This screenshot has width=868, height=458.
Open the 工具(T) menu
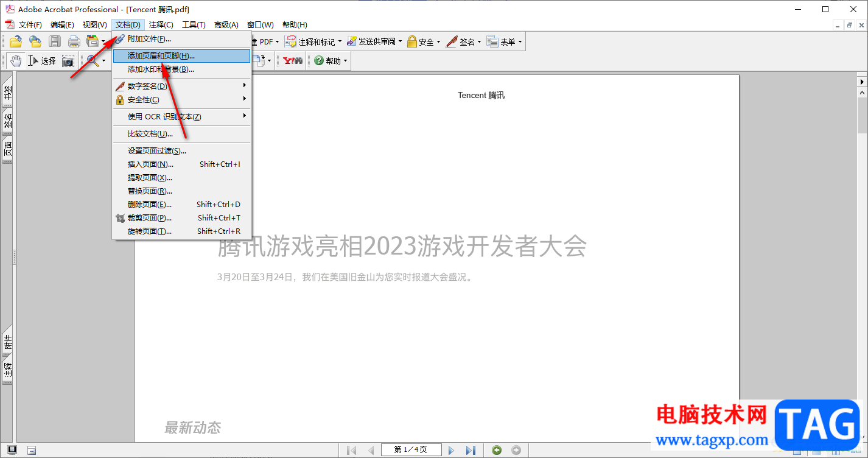(x=194, y=25)
